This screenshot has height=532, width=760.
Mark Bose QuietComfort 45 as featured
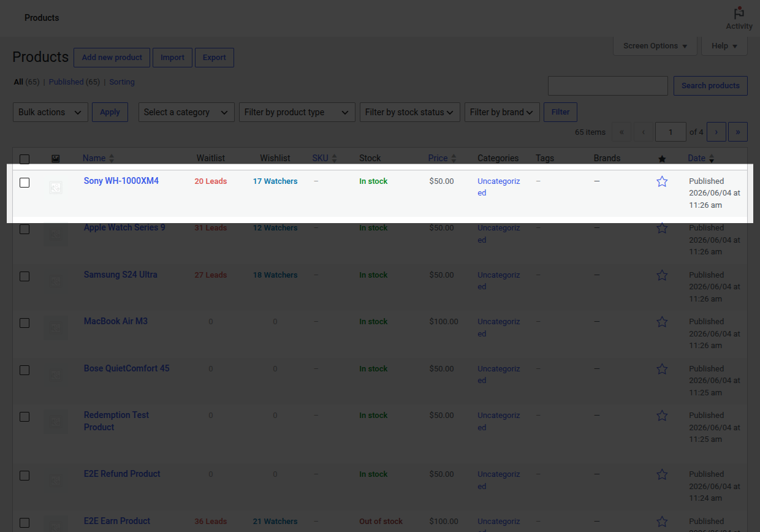coord(662,369)
